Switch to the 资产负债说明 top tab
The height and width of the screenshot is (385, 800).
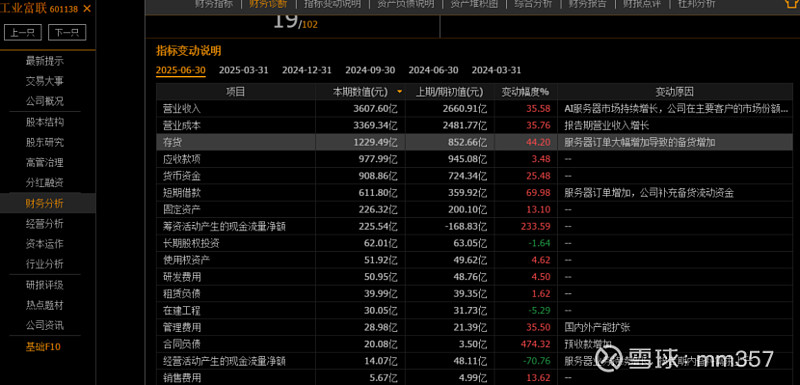(406, 4)
